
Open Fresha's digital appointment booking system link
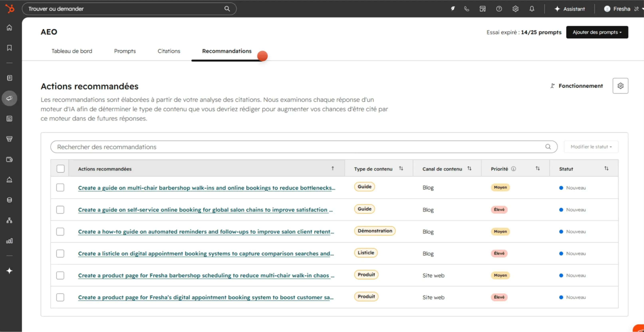(x=206, y=297)
